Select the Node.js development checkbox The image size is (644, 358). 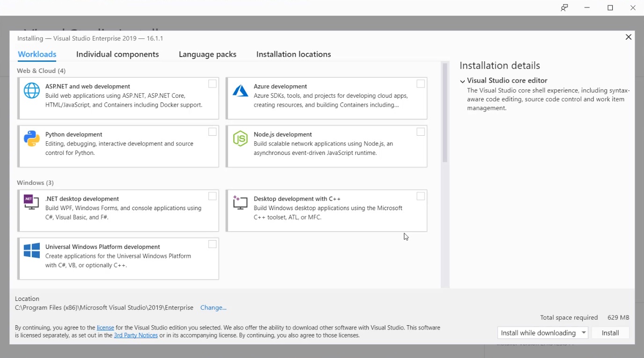[x=421, y=132]
